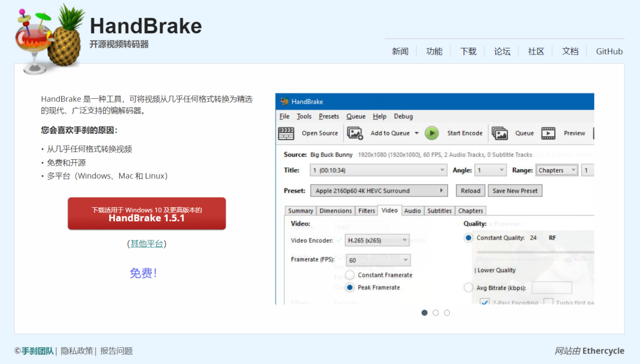Switch to the Filters tab

point(367,211)
